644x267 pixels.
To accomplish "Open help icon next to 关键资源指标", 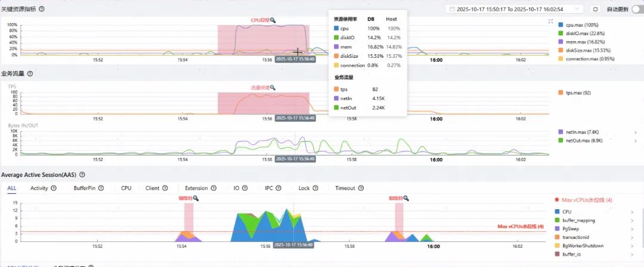I will pyautogui.click(x=42, y=8).
